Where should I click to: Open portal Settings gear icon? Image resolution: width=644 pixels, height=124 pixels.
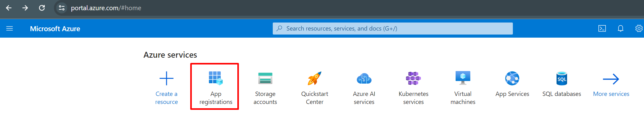click(x=639, y=29)
